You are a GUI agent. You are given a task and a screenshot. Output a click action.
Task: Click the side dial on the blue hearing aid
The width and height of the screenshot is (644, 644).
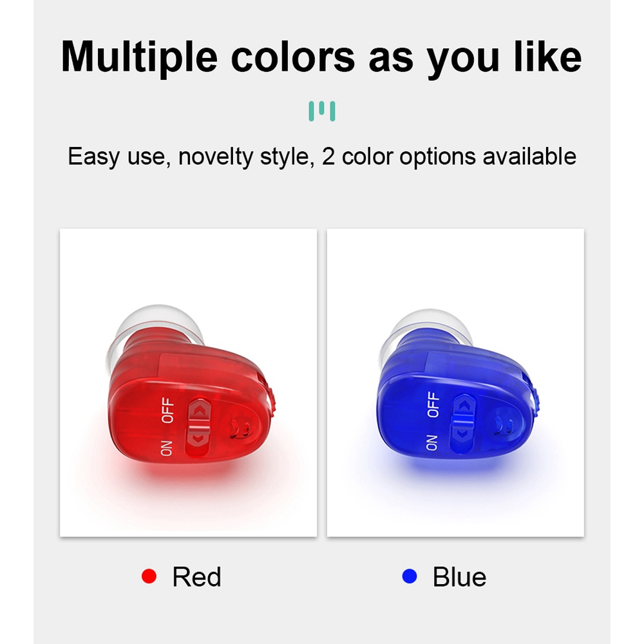point(536,401)
